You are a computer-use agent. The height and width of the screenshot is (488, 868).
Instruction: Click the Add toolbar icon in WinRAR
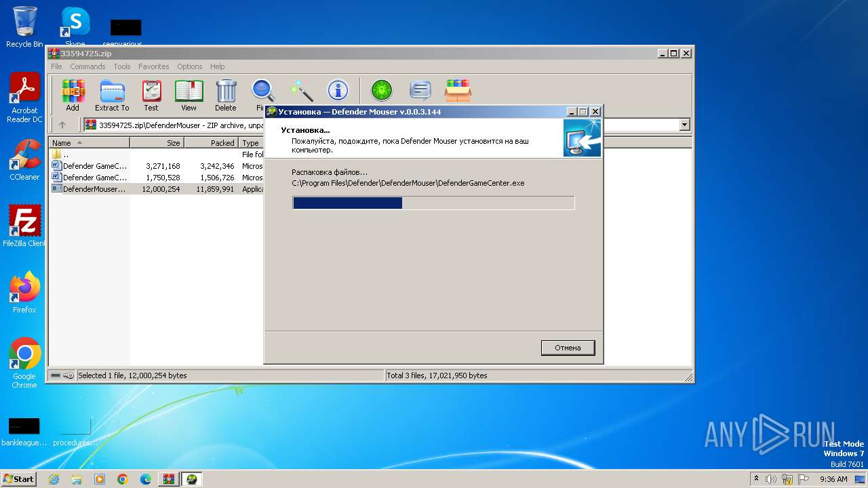pos(73,95)
